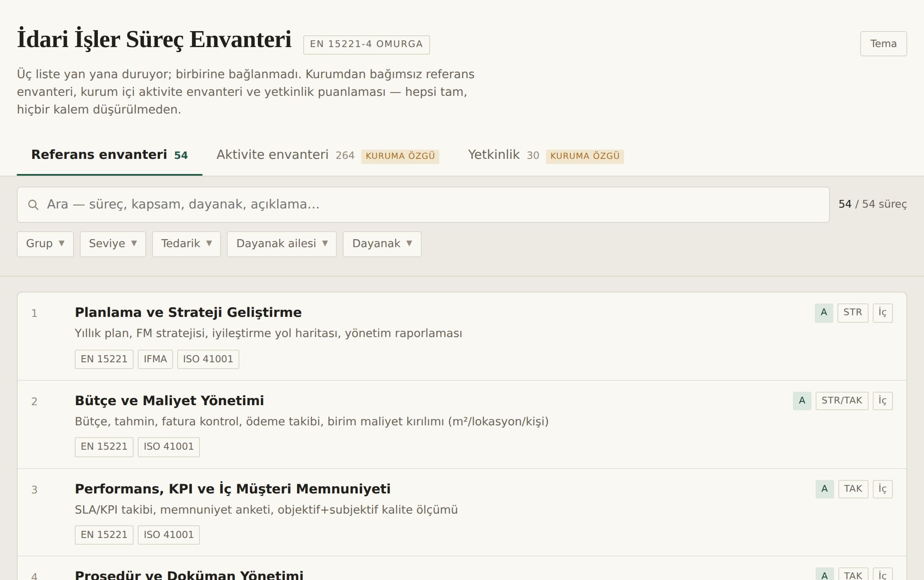The width and height of the screenshot is (924, 580).
Task: Open the Tedarik filter dropdown
Action: [x=186, y=244]
